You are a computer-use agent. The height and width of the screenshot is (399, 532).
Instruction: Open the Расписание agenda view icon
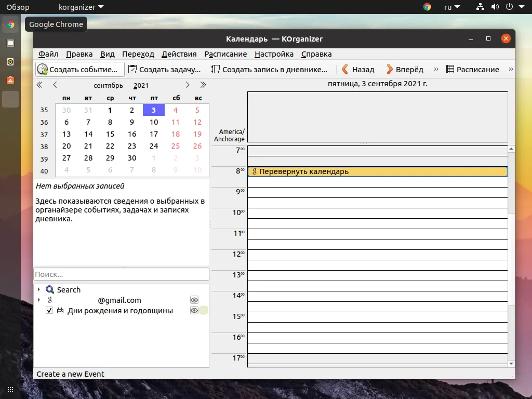(450, 69)
